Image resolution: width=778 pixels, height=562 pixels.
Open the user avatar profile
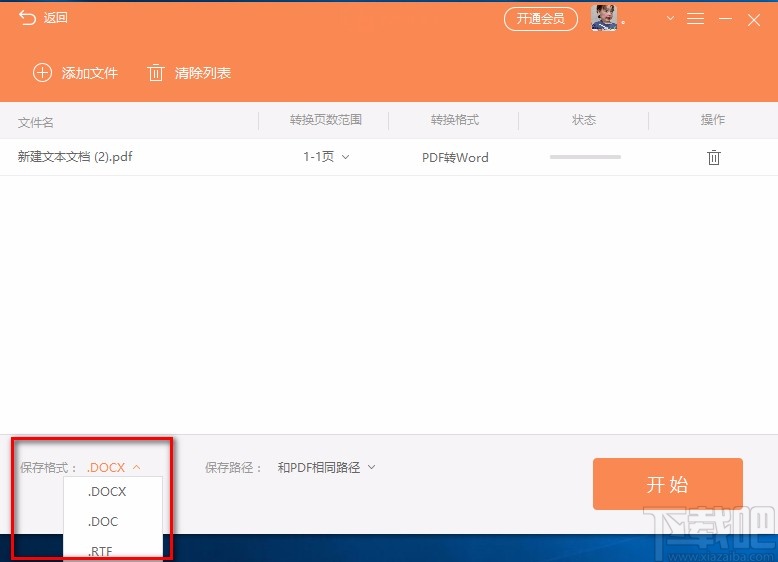pyautogui.click(x=603, y=18)
